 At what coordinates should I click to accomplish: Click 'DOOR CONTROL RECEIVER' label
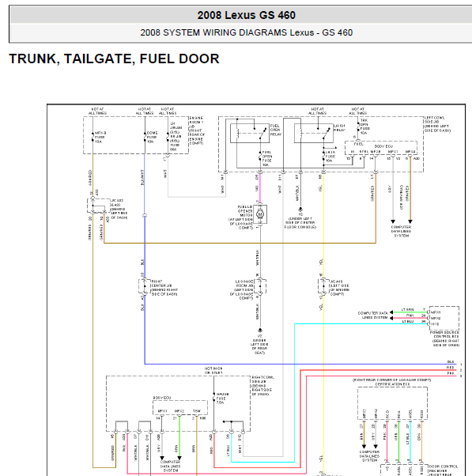click(x=444, y=470)
